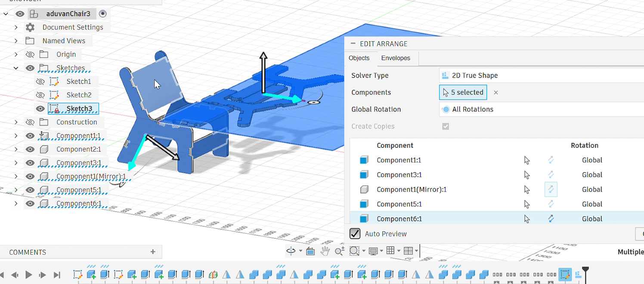Select the Orbit tool in navigation bar
Image resolution: width=644 pixels, height=284 pixels.
point(291,251)
